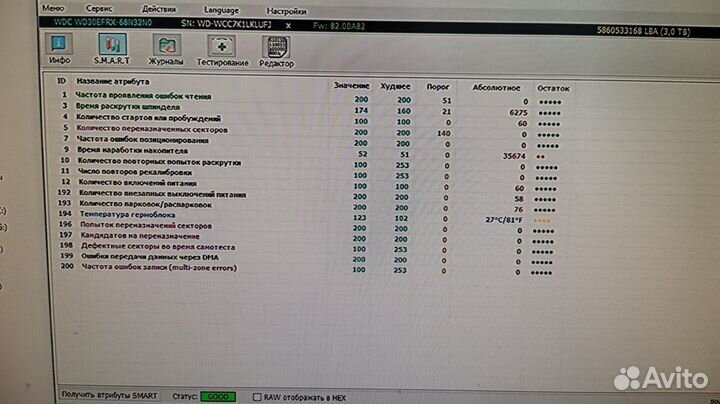Close the drive tab with x

point(288,26)
